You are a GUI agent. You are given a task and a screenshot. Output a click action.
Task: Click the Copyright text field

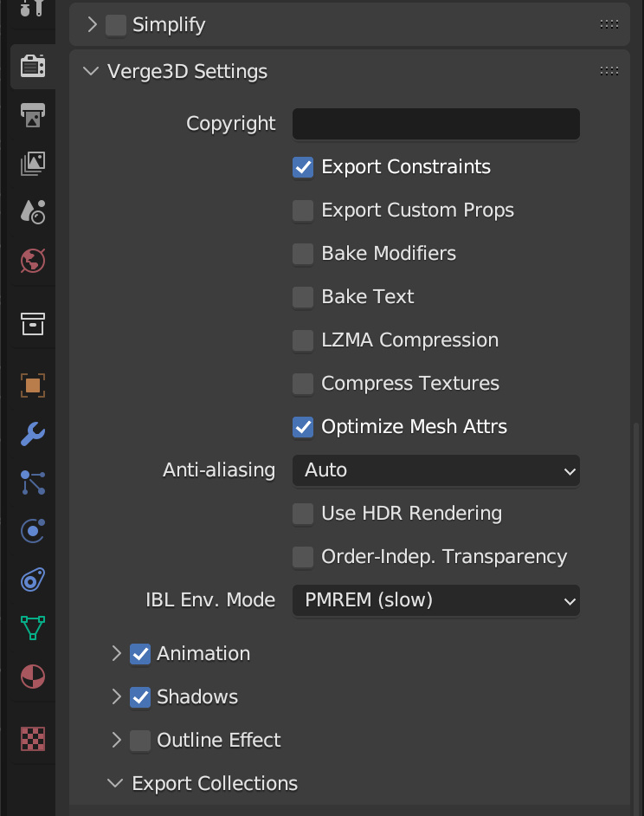pos(436,124)
